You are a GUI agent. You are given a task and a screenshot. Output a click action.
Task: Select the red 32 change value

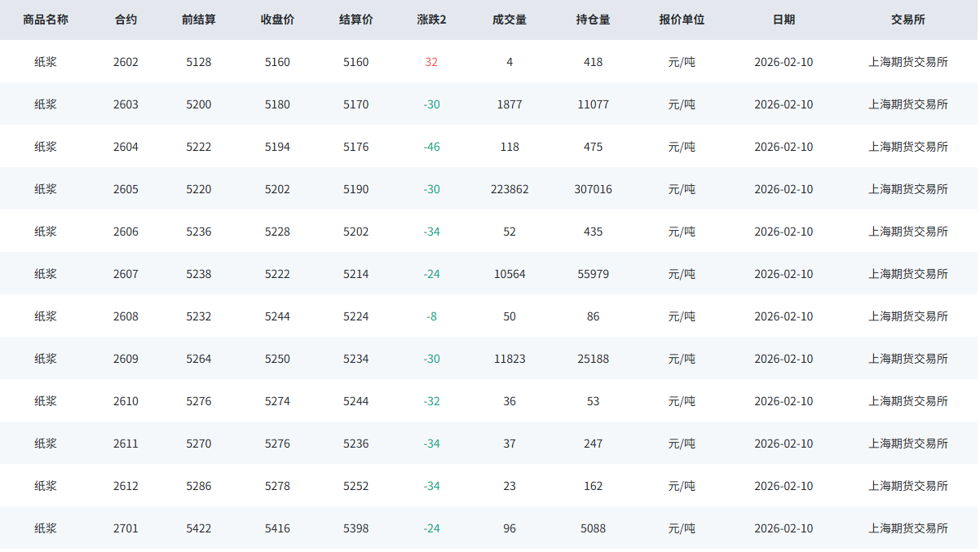click(431, 62)
